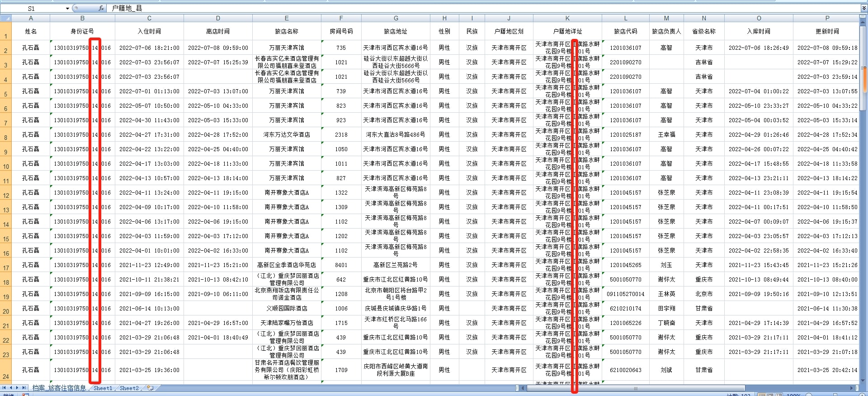Click the formula bar showing 户籍地_县
This screenshot has width=868, height=396.
(x=452, y=8)
